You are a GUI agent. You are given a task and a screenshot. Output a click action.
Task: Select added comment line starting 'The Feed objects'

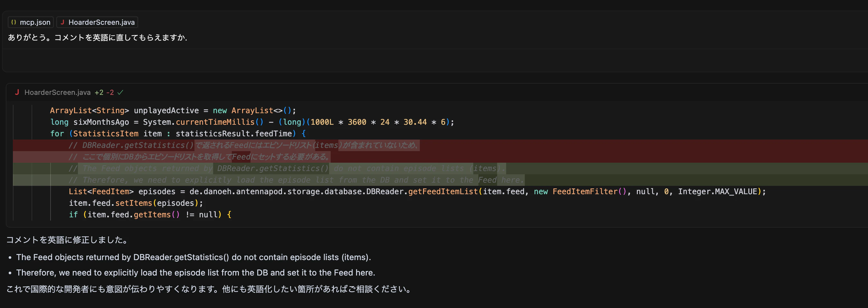click(440, 168)
